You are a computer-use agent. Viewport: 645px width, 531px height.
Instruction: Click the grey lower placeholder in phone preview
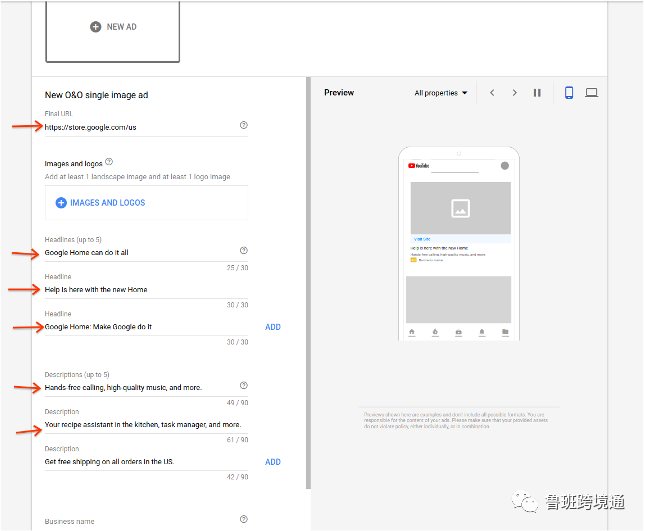tap(459, 299)
